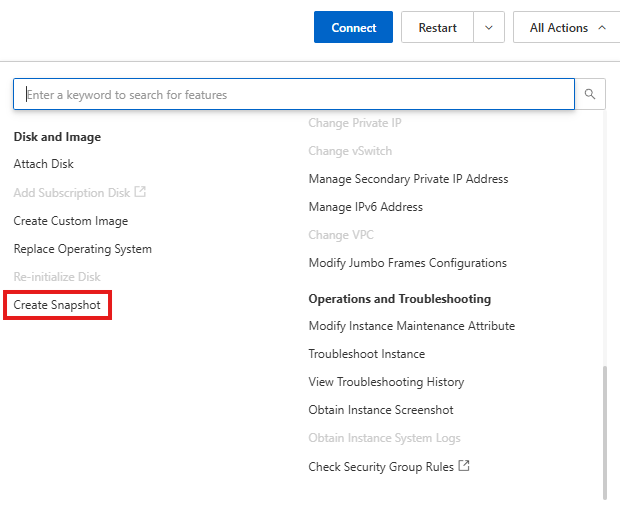Open Manage Secondary Private IP Address

click(408, 179)
